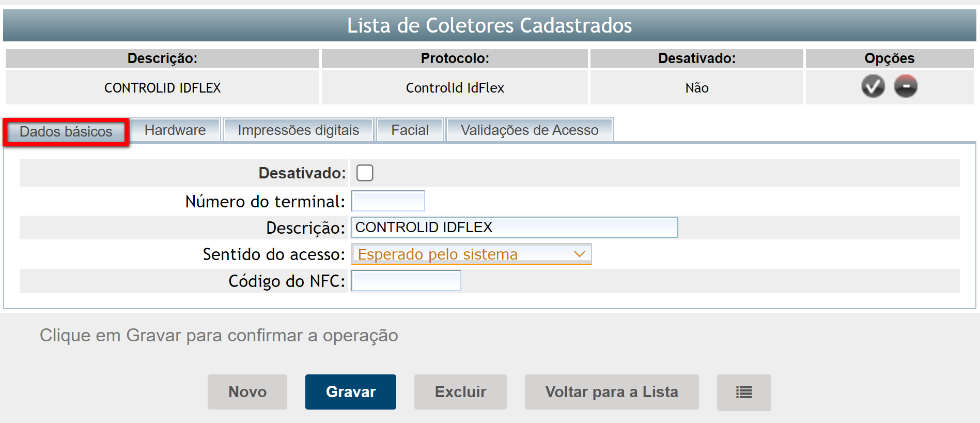Open the Validações de Acesso tab
Image resolution: width=980 pixels, height=423 pixels.
tap(529, 130)
